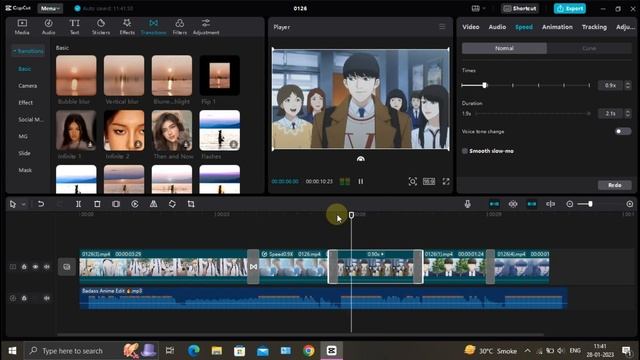
Task: Click the timeline zoom-out icon
Action: point(570,204)
